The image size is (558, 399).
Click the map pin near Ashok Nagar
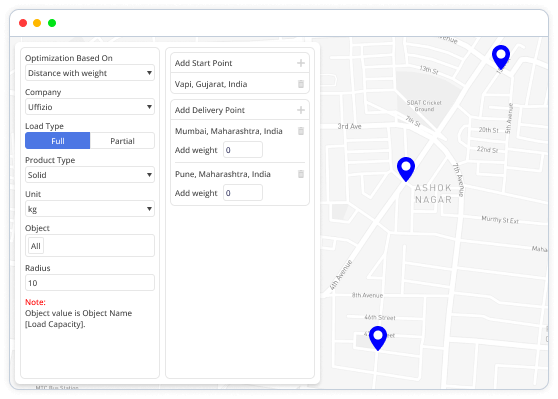(406, 169)
